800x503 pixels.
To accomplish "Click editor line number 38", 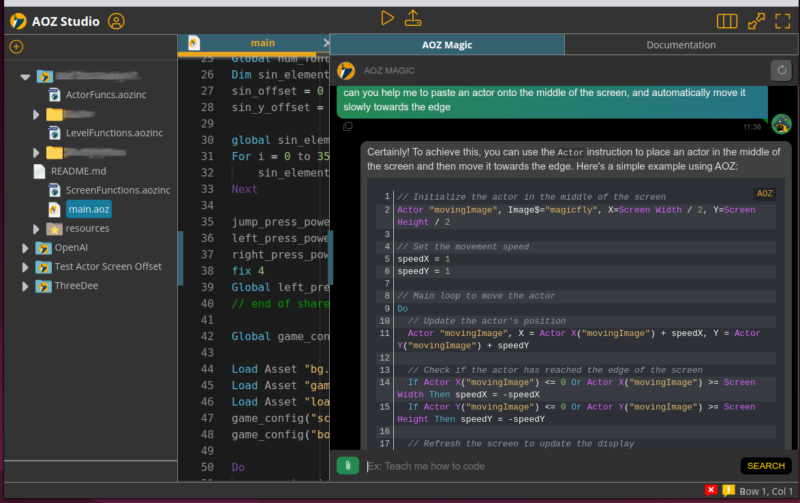I will point(207,271).
